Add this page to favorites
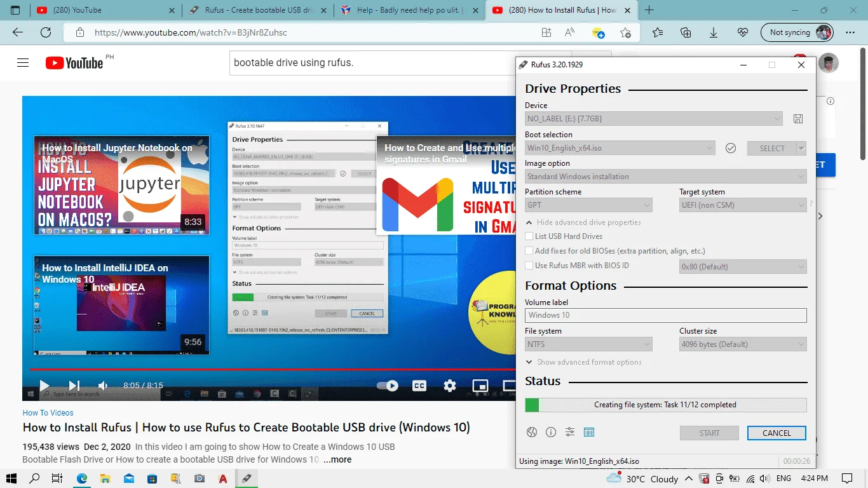 [x=626, y=32]
